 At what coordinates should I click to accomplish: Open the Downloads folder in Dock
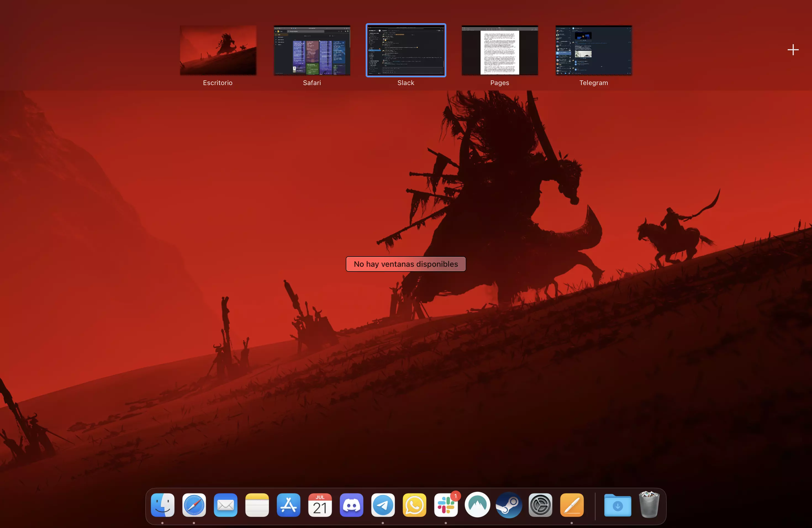[x=618, y=505]
